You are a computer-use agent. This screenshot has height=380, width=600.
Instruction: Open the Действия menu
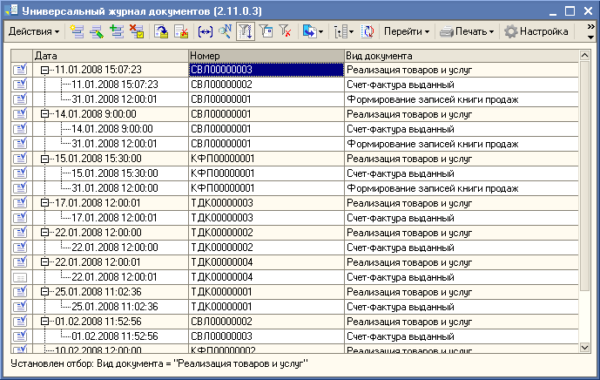34,32
